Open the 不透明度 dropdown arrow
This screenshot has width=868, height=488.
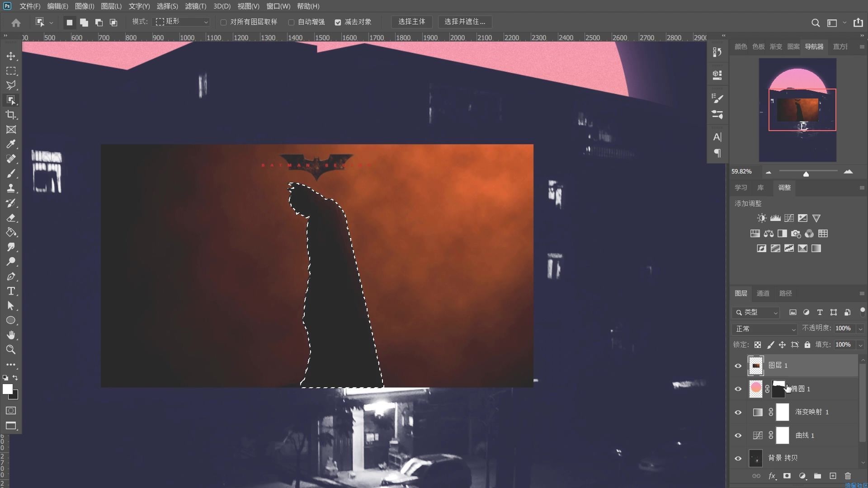(x=860, y=329)
